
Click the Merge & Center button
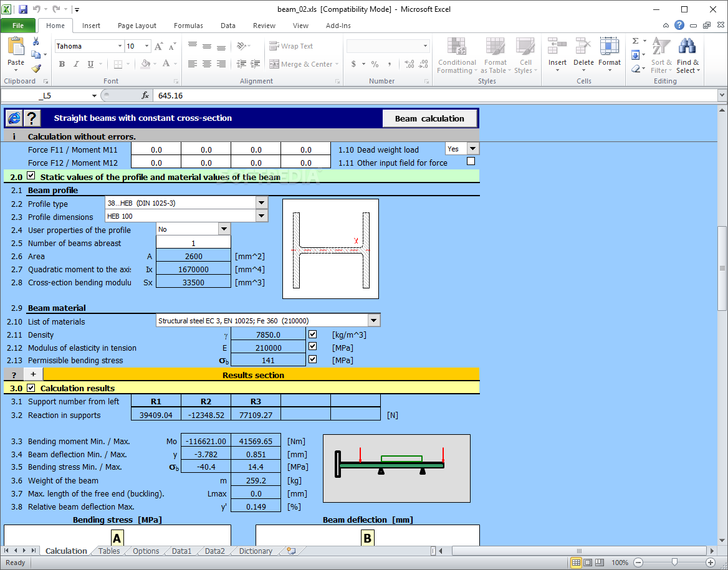coord(304,64)
